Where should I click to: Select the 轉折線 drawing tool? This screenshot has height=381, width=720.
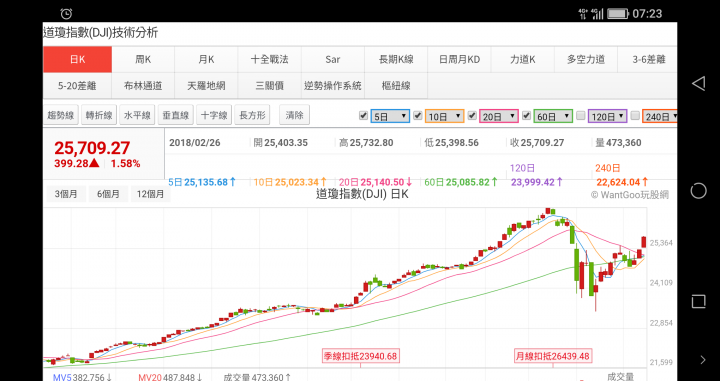[x=99, y=115]
